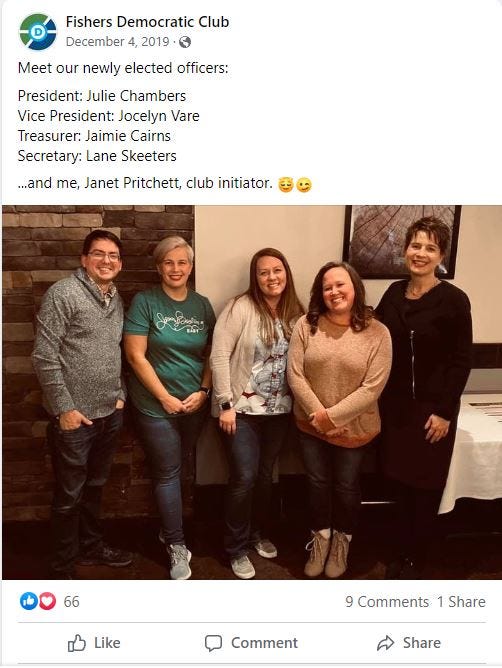Click the smiling halo emoji in post

click(286, 184)
